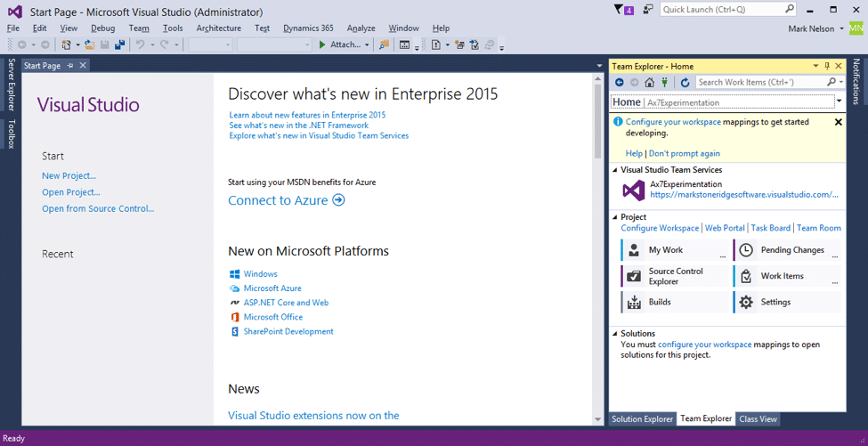Viewport: 868px width, 446px height.
Task: Open Team Explorer window position dropdown
Action: tap(815, 66)
